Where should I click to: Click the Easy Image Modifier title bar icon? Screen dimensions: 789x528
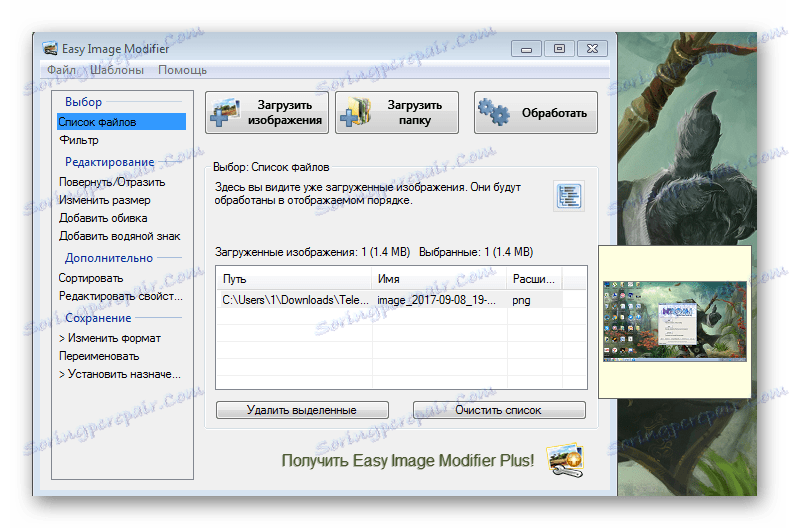[50, 48]
